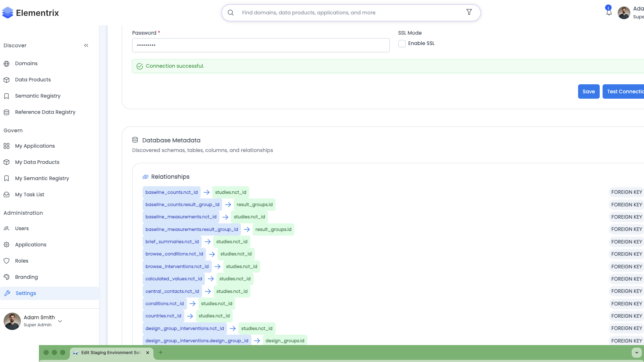Go to My Applications in sidebar

click(35, 146)
